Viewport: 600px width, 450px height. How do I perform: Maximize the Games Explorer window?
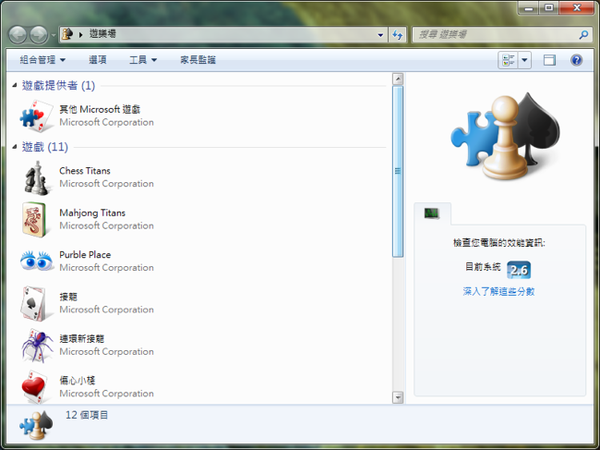click(549, 8)
